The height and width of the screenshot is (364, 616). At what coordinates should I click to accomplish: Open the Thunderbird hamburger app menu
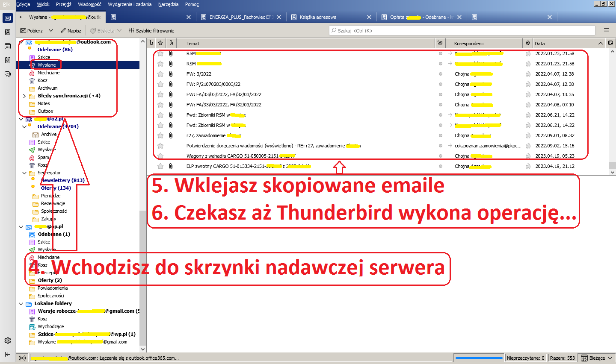606,30
